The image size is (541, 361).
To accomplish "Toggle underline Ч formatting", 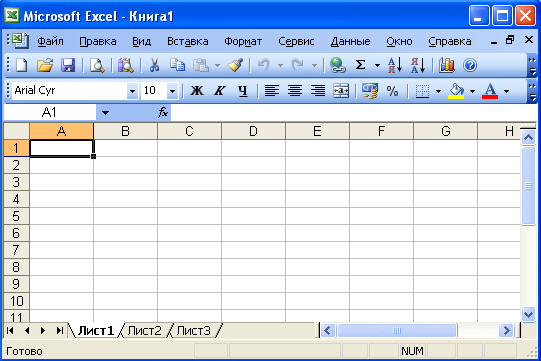I will pos(243,91).
